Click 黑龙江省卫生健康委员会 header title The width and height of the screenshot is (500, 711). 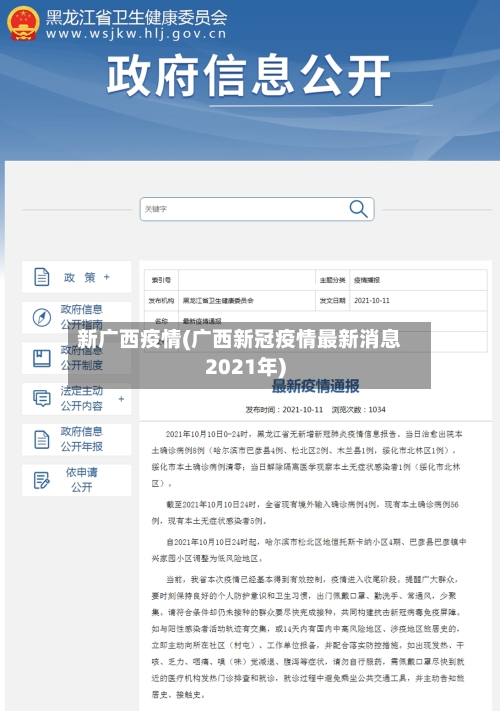[x=136, y=17]
